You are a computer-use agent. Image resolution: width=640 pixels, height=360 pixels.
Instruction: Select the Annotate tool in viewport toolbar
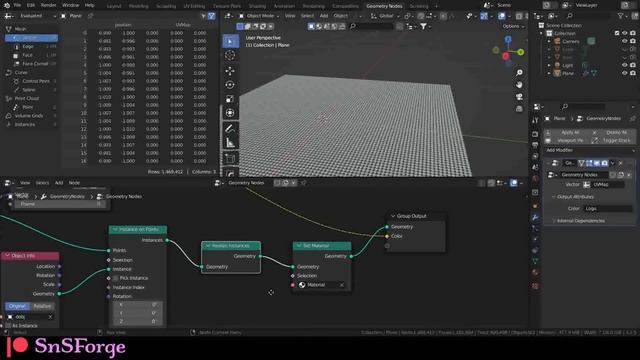click(x=230, y=129)
